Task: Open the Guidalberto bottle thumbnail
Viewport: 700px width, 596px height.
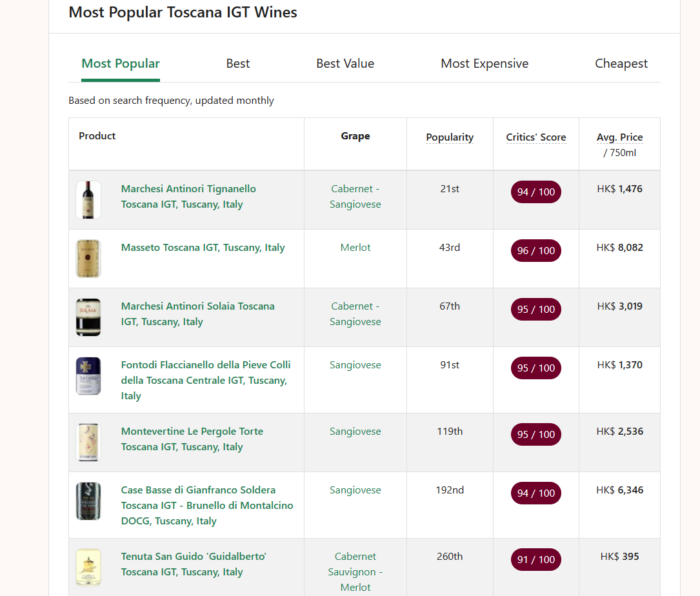Action: (88, 568)
